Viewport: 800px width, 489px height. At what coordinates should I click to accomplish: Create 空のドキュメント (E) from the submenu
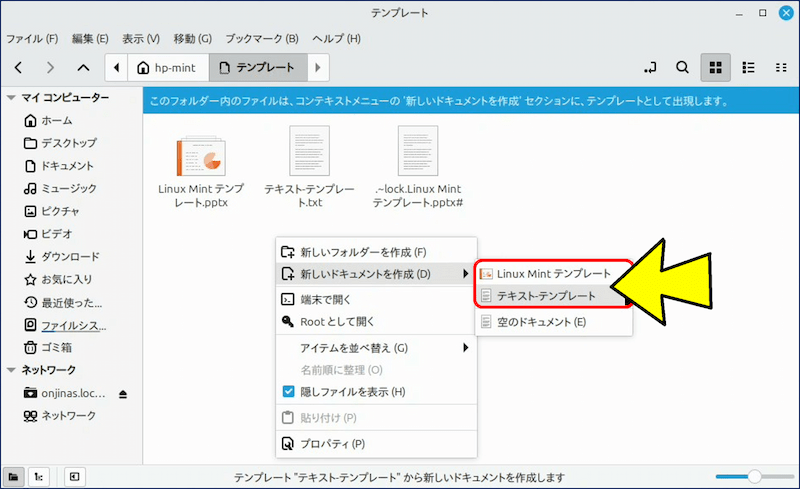pos(553,322)
